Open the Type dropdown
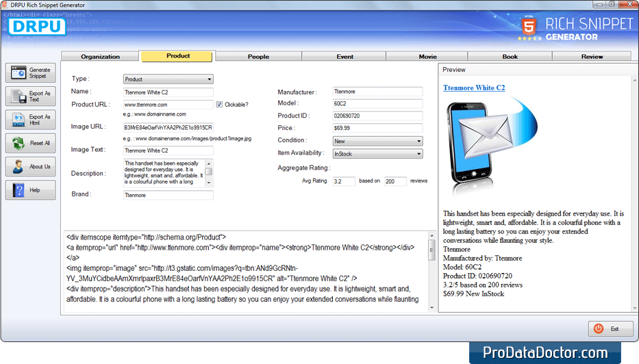The width and height of the screenshot is (639, 364). point(168,79)
